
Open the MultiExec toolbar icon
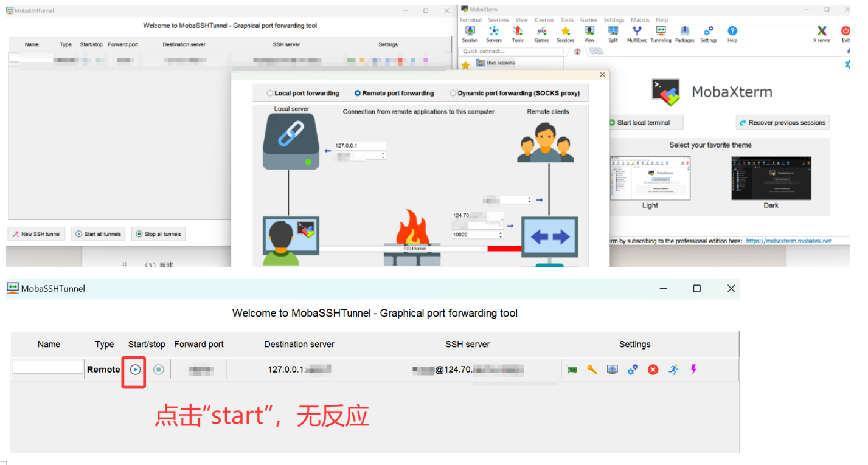pos(637,34)
